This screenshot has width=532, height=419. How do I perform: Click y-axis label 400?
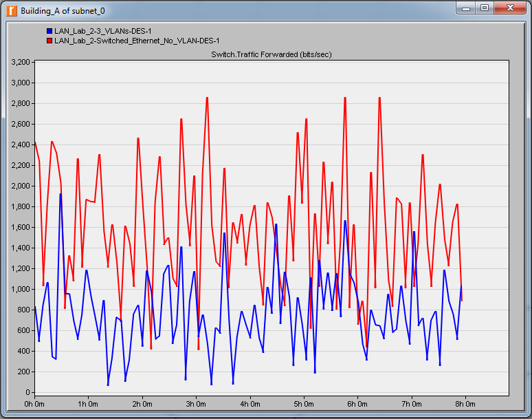point(23,351)
